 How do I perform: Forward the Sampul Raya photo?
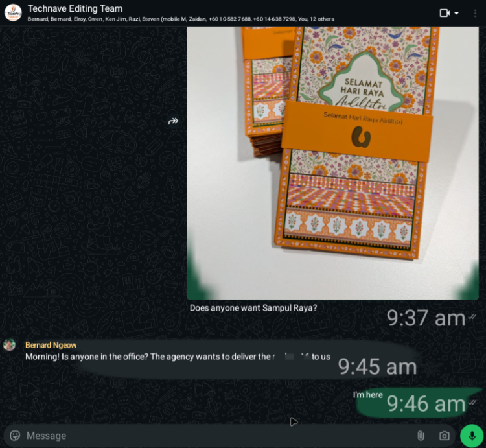click(x=173, y=121)
